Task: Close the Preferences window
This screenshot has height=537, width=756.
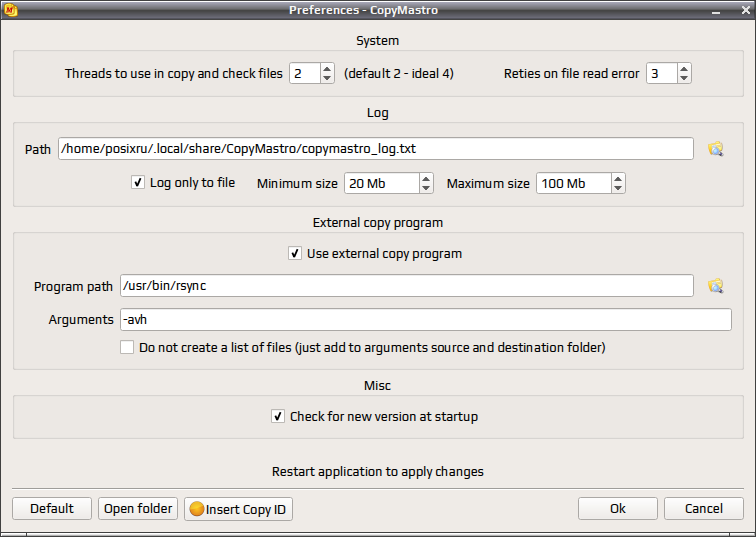Action: click(745, 10)
